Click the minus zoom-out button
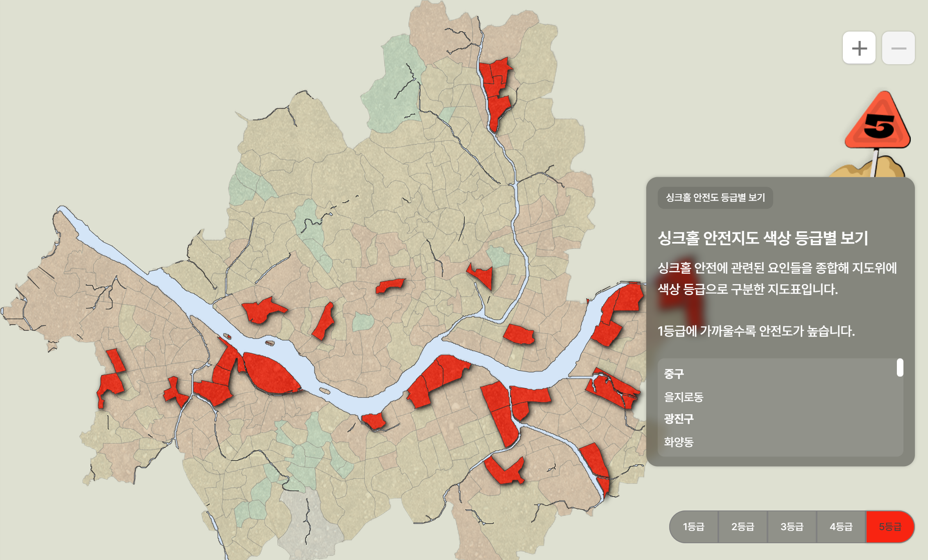Screen dimensions: 928x560 898,48
